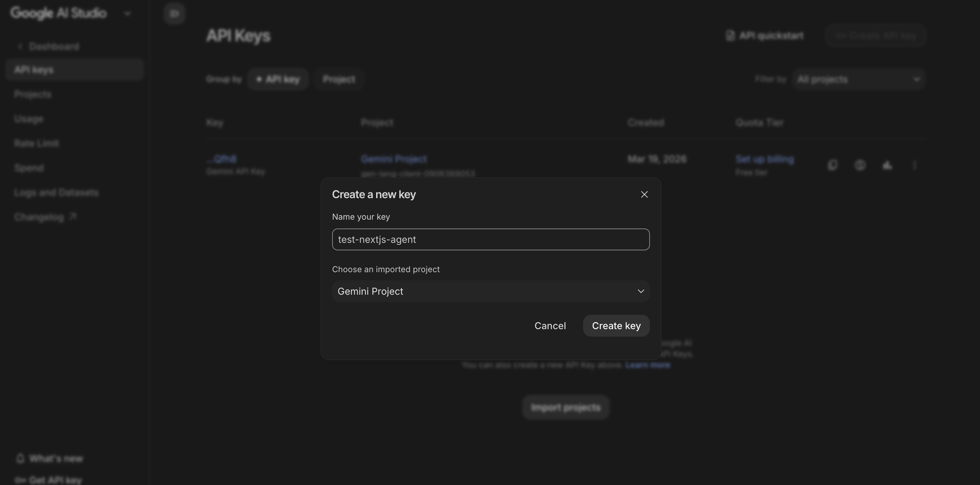
Task: Click Get API key in sidebar
Action: tap(48, 480)
